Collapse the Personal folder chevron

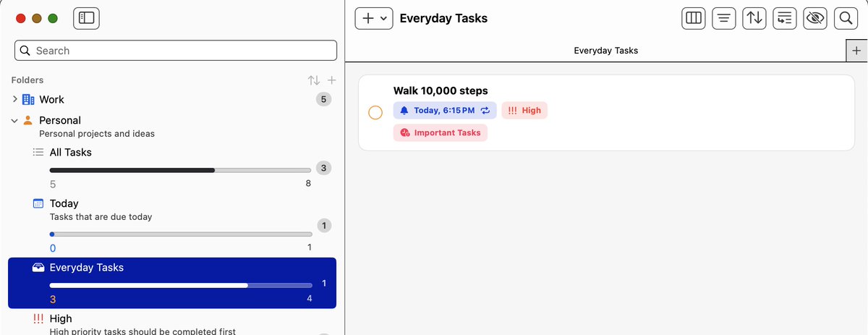tap(15, 121)
